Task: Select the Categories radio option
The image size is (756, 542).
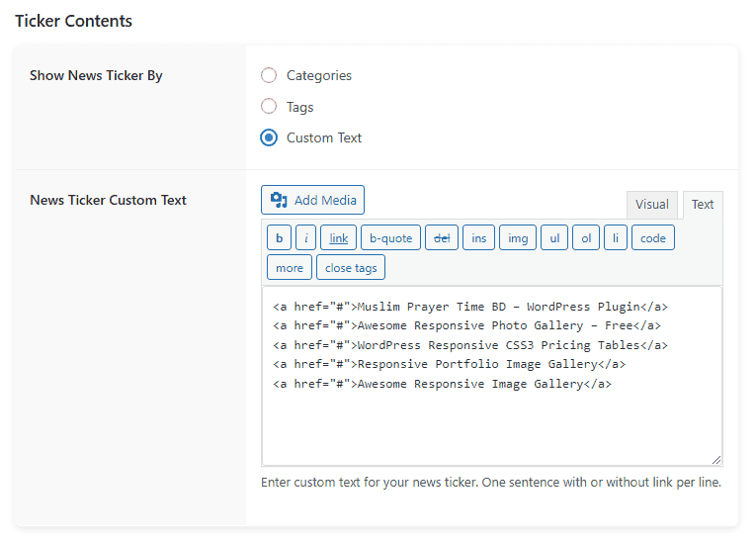Action: [x=269, y=75]
